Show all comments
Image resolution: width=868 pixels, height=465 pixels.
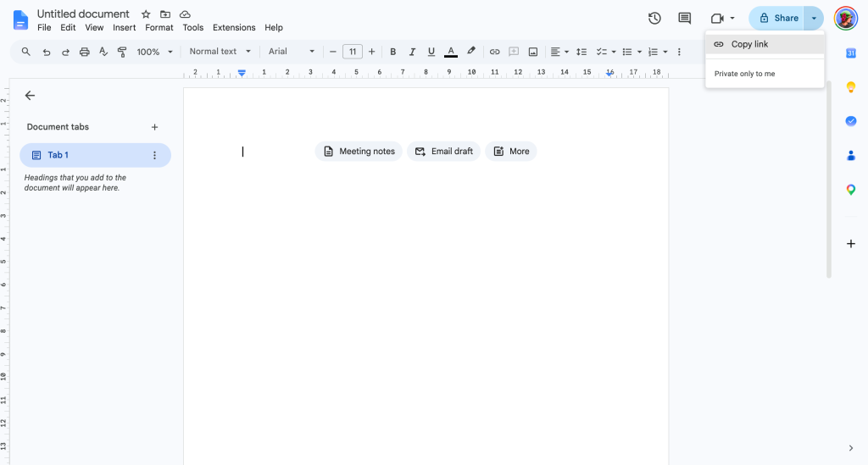685,19
